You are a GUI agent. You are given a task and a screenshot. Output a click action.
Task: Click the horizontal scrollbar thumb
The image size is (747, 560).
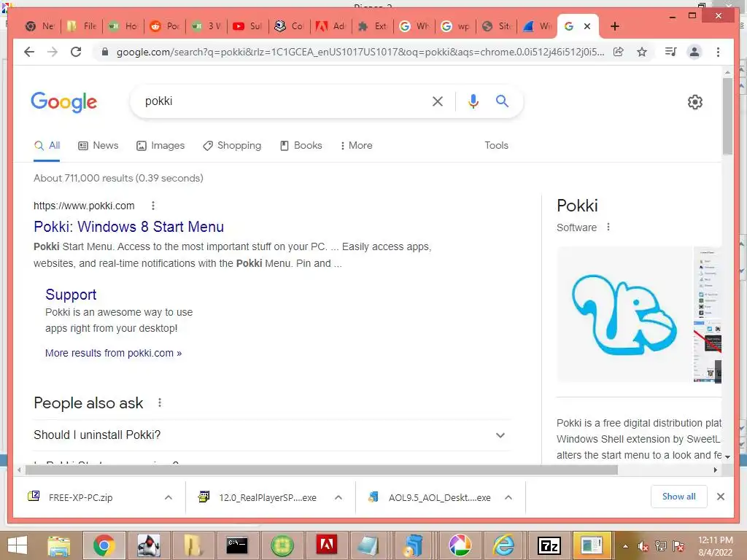[322, 470]
